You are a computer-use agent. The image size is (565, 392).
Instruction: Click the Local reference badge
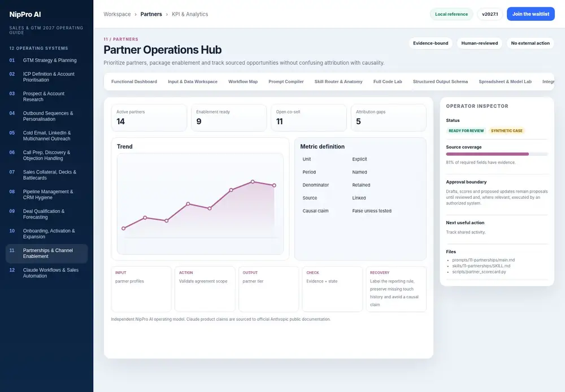click(x=451, y=14)
